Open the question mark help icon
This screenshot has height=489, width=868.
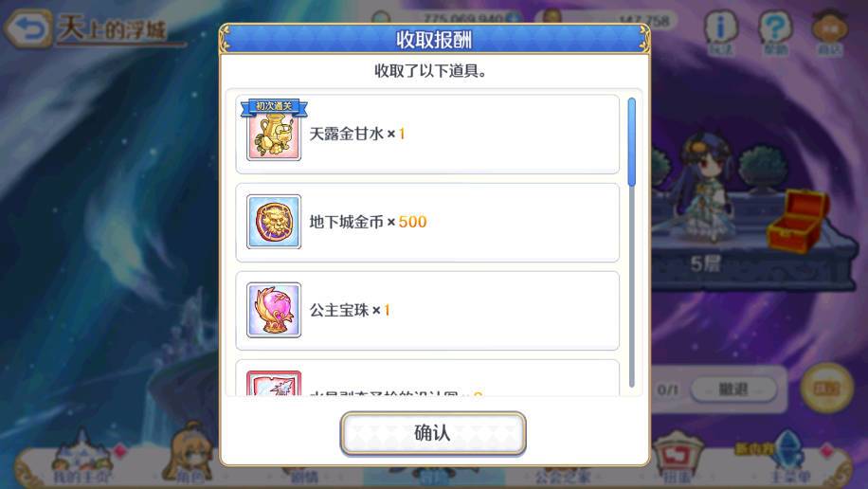(x=774, y=28)
